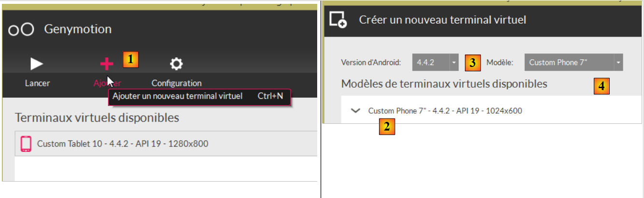Screen dimensions: 644x198
Task: Click the Lancer play icon
Action: click(x=37, y=64)
